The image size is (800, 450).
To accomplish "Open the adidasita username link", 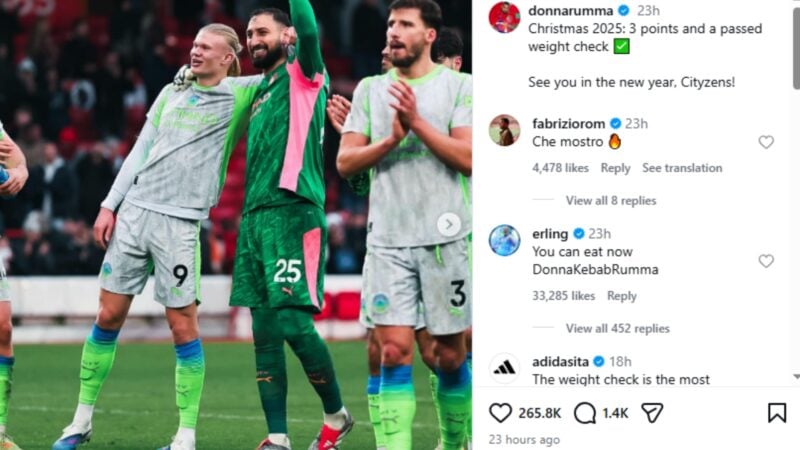I will click(x=560, y=361).
